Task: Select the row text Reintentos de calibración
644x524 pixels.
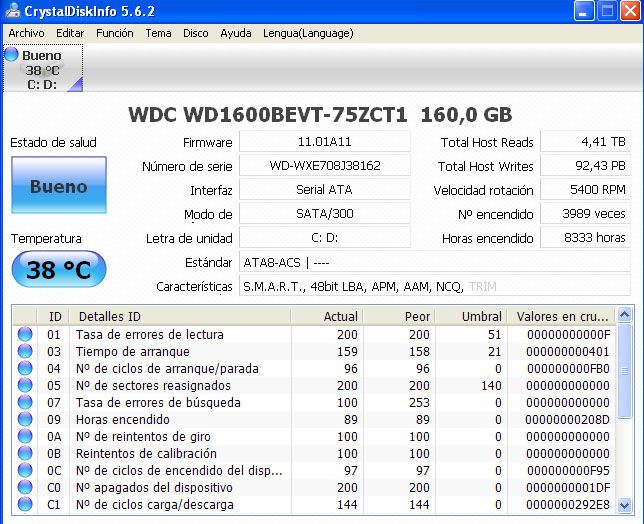Action: click(146, 453)
